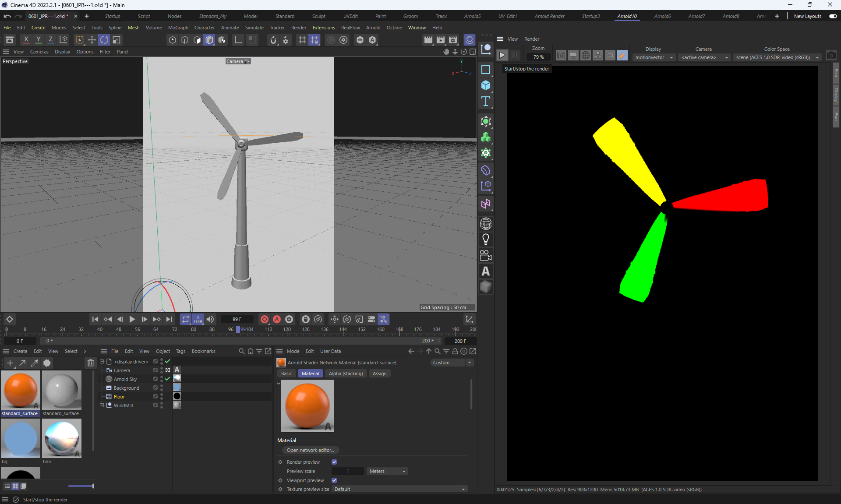
Task: Switch to the Alpha (stacking) tab
Action: (346, 374)
